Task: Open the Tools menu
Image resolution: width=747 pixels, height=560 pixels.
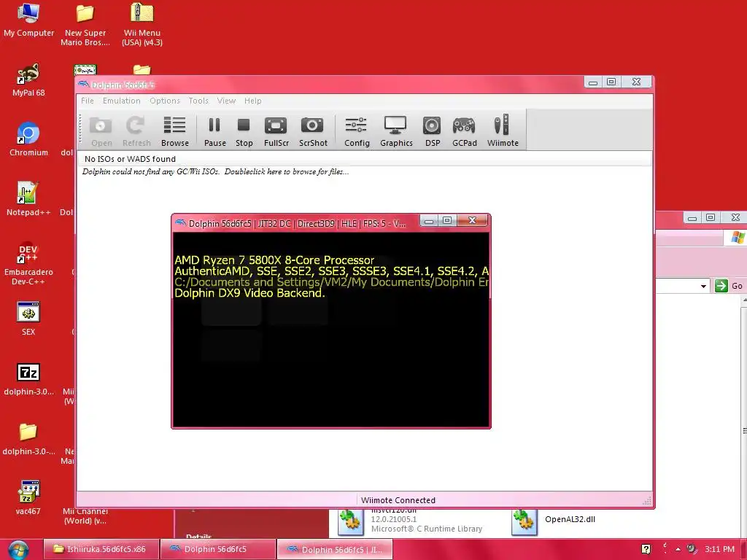Action: coord(198,101)
